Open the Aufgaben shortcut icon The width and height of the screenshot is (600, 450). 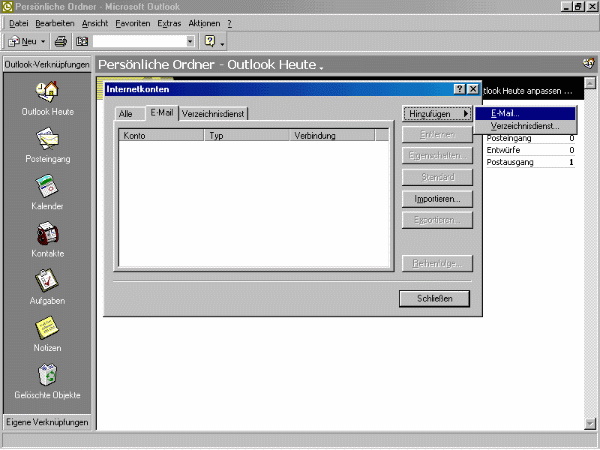[x=47, y=280]
